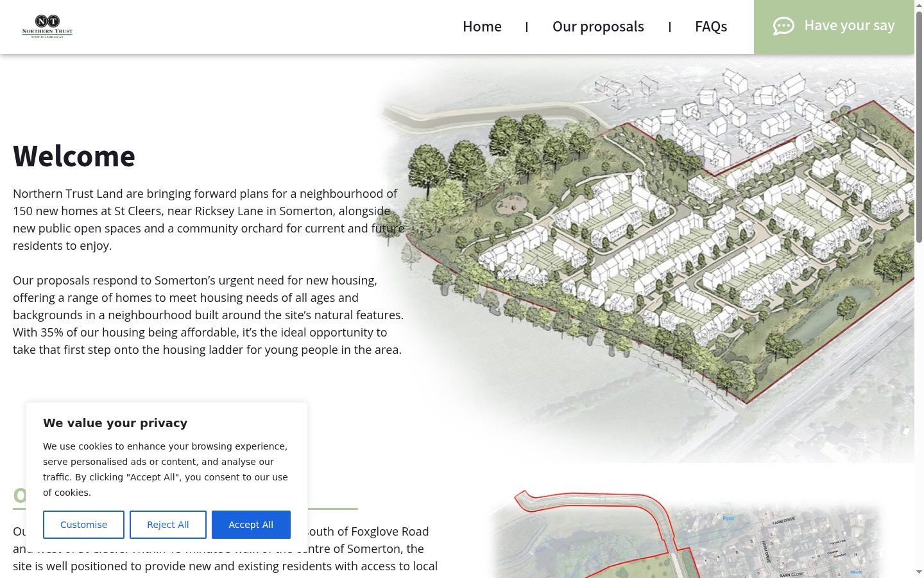Reject all cookies
The height and width of the screenshot is (578, 924).
point(168,525)
